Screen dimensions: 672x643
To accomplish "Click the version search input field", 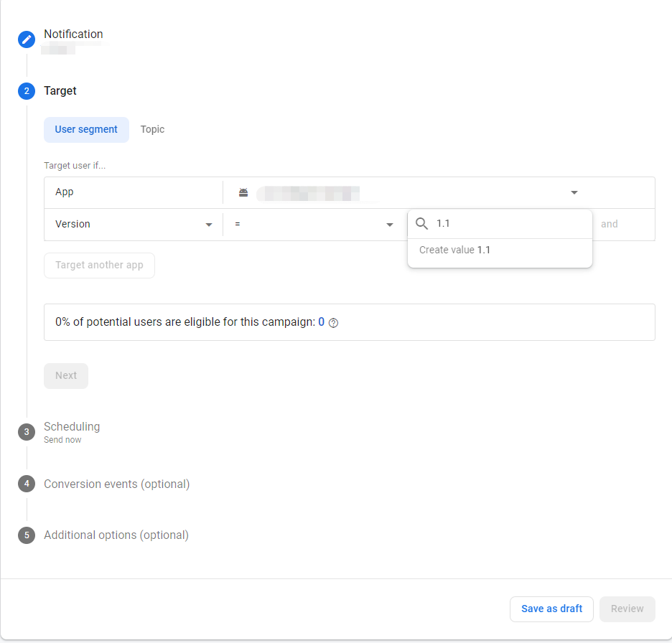I will 503,223.
